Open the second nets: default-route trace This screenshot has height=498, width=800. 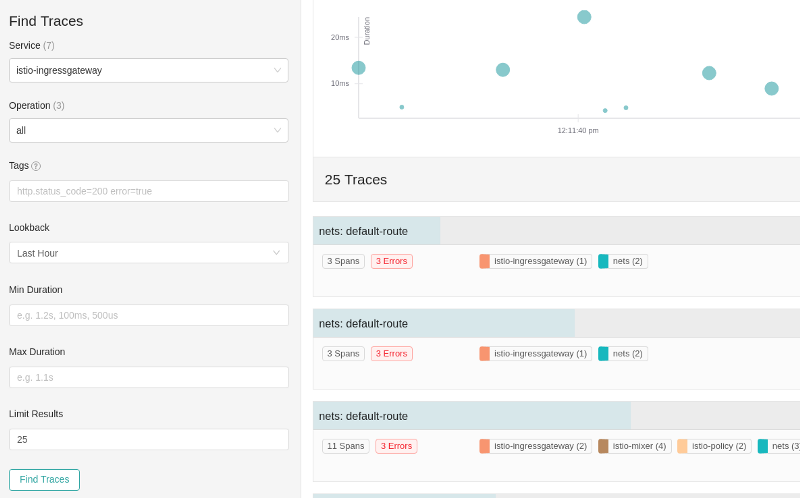pyautogui.click(x=363, y=323)
